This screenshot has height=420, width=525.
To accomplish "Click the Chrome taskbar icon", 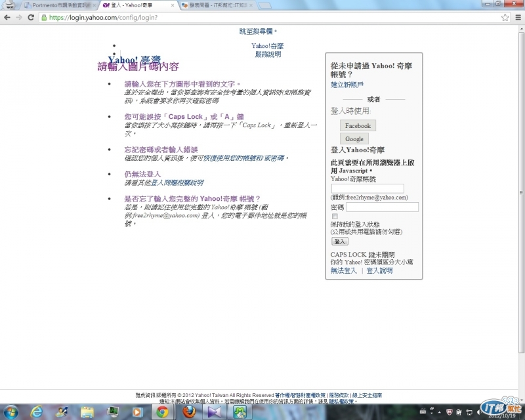I will (162, 412).
